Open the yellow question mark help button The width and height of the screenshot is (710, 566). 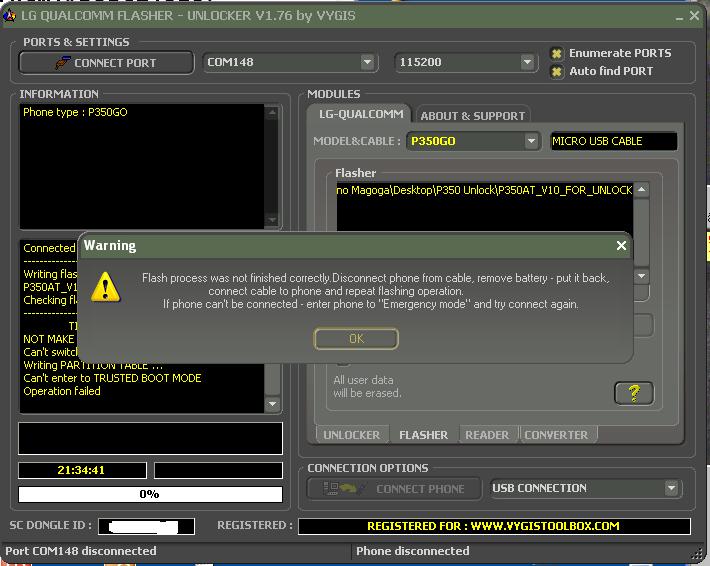point(633,393)
